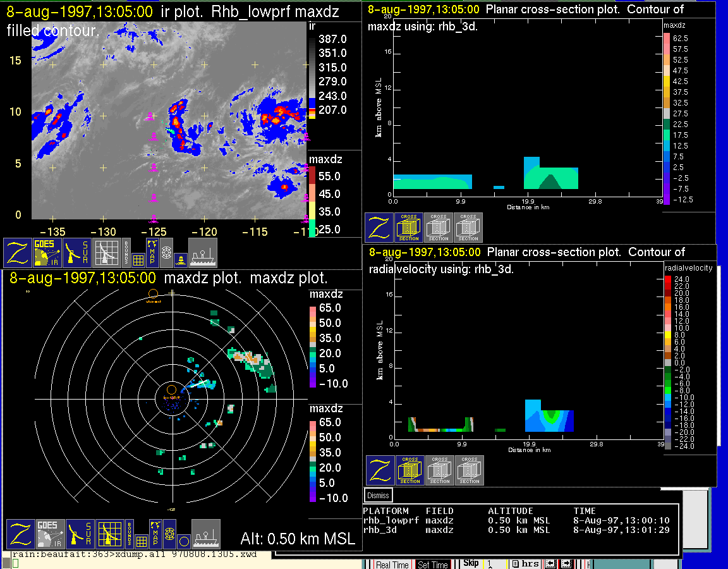Click the Z logo icon in the maxdz plot window
The width and height of the screenshot is (728, 569).
pos(21,534)
